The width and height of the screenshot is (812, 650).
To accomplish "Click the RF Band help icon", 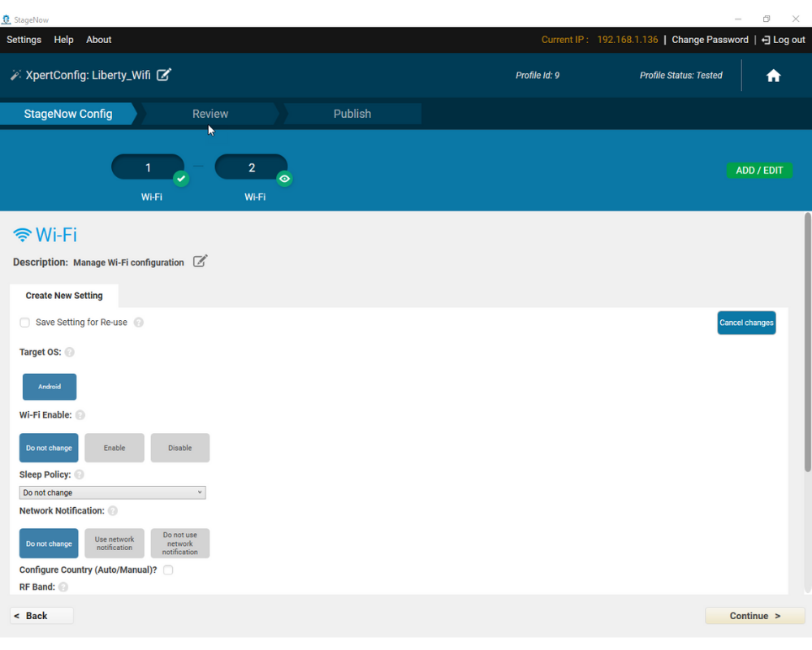I will click(63, 587).
